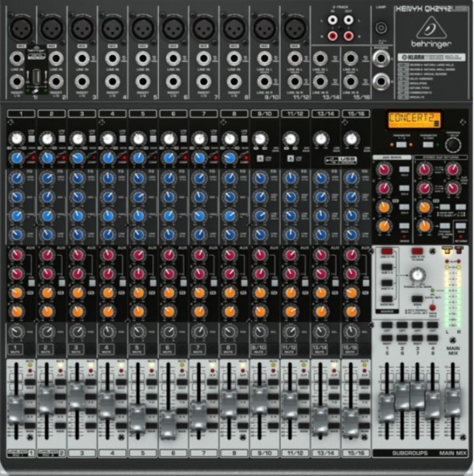Viewport: 474px width, 476px height.
Task: Click the channel 11/12 fader handle
Action: 289,406
